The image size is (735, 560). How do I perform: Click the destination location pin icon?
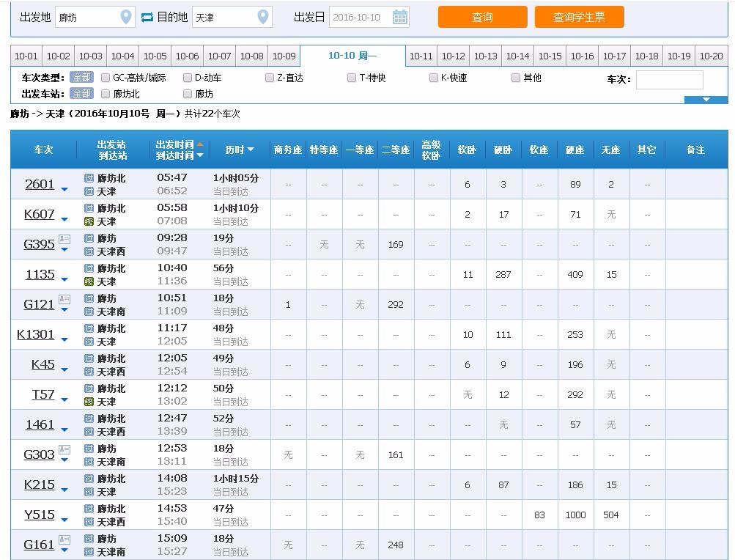click(x=263, y=17)
